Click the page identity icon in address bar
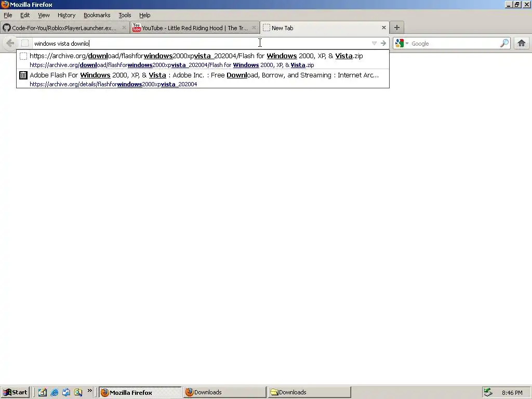Image resolution: width=532 pixels, height=399 pixels. pos(25,43)
